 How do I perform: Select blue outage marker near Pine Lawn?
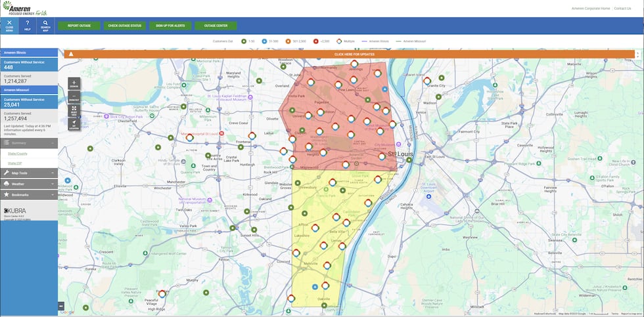click(x=384, y=89)
